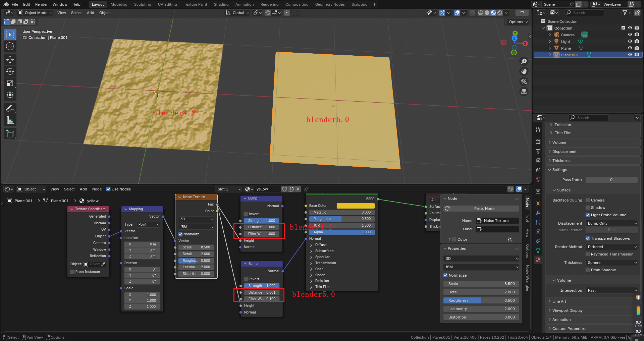Open the Object Mode dropdown
644x341 pixels.
click(x=35, y=13)
